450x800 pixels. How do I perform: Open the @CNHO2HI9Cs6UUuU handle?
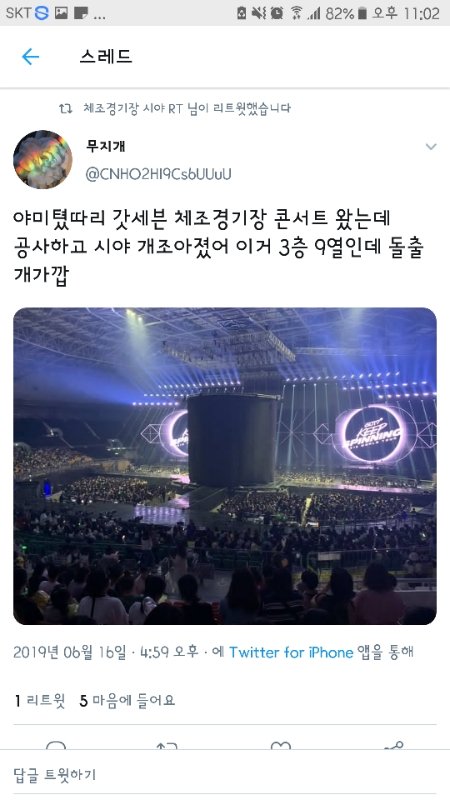tap(158, 174)
